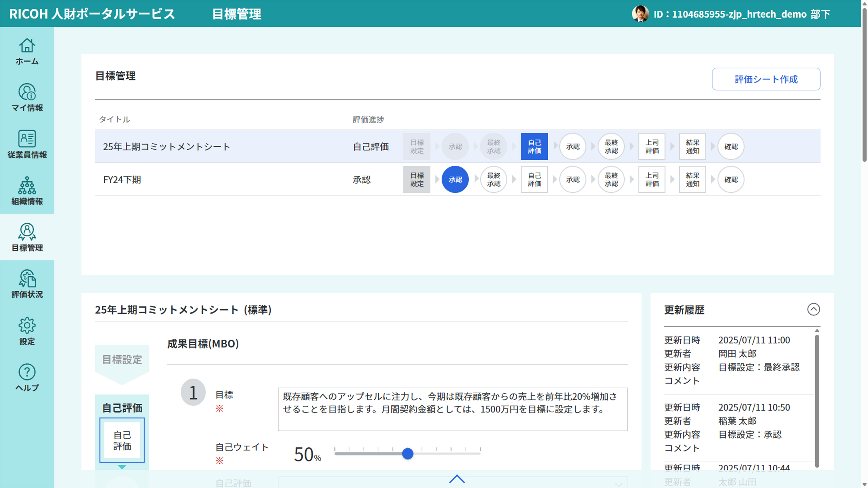
Task: Click the 評価シート作成 button
Action: 766,79
